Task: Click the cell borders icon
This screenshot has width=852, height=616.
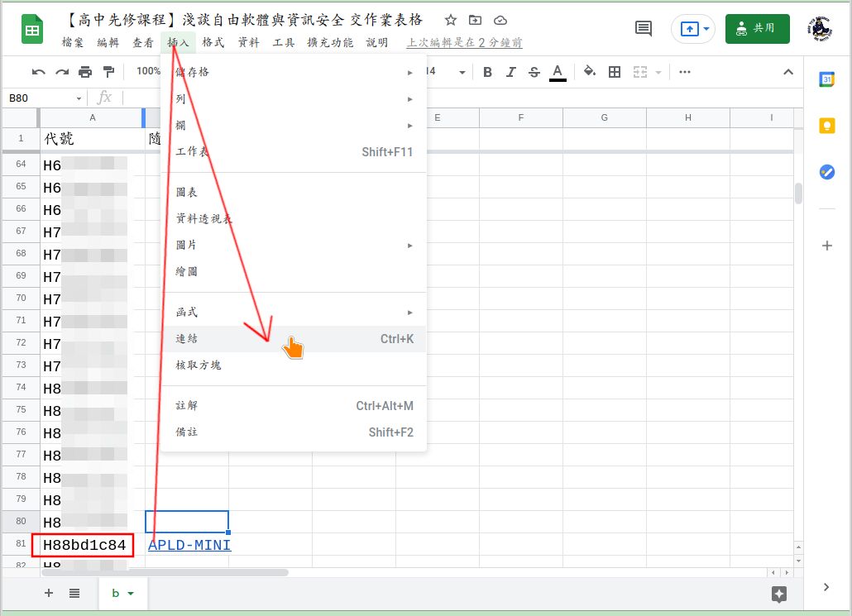Action: click(x=615, y=72)
